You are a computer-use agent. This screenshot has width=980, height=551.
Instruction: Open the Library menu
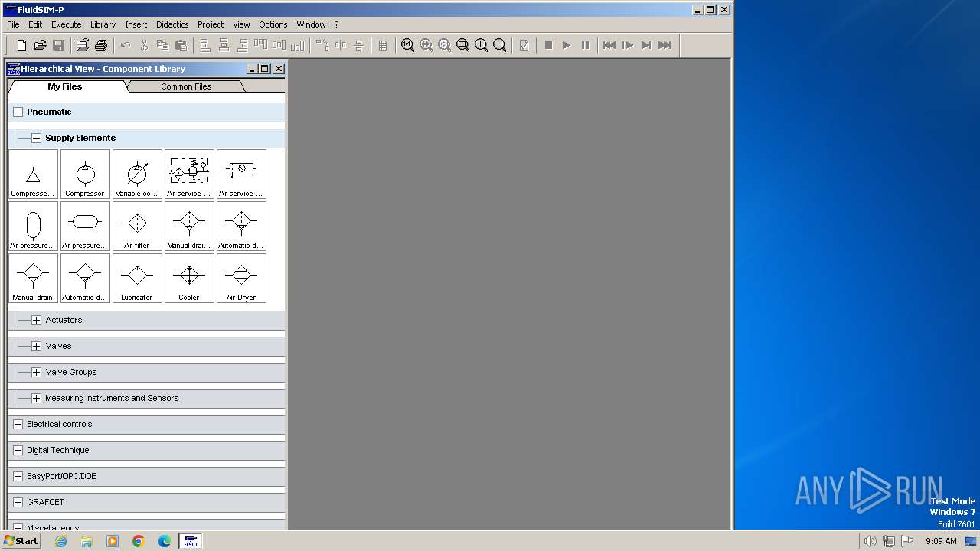pyautogui.click(x=103, y=24)
